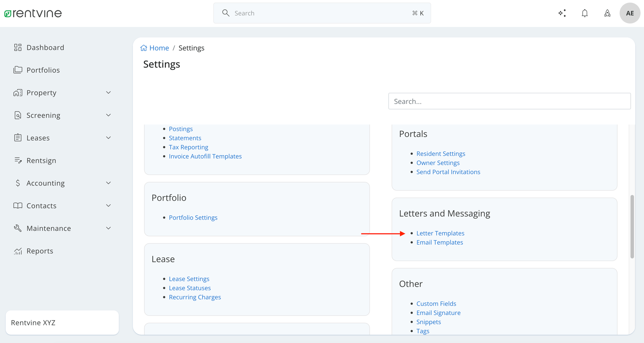Viewport: 644px width, 343px height.
Task: Open the AE user avatar menu
Action: point(630,13)
